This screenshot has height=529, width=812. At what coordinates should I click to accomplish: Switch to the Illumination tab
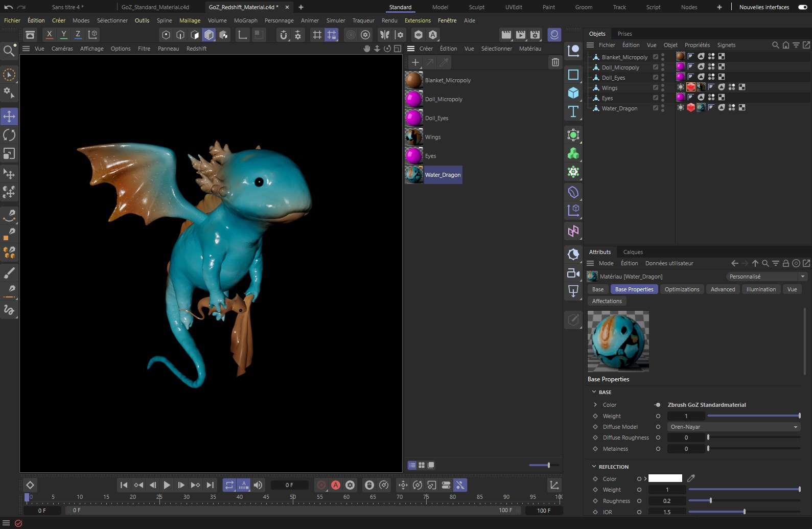pos(760,289)
